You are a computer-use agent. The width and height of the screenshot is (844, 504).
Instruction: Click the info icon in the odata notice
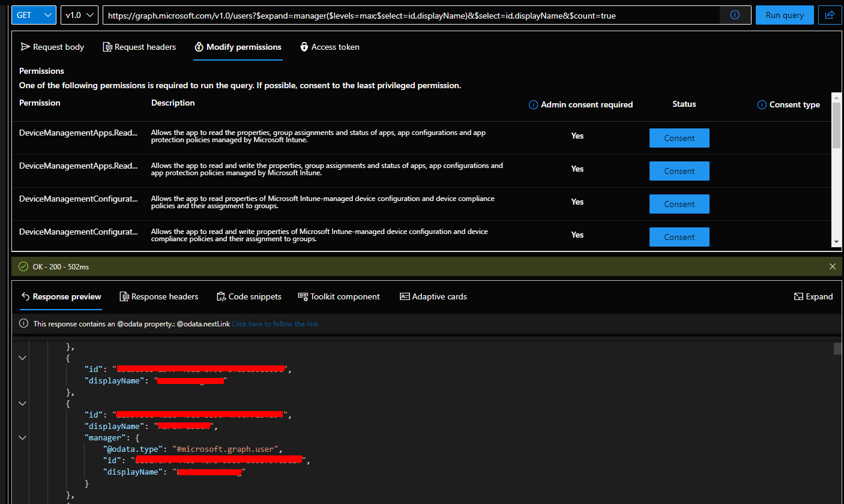point(23,323)
